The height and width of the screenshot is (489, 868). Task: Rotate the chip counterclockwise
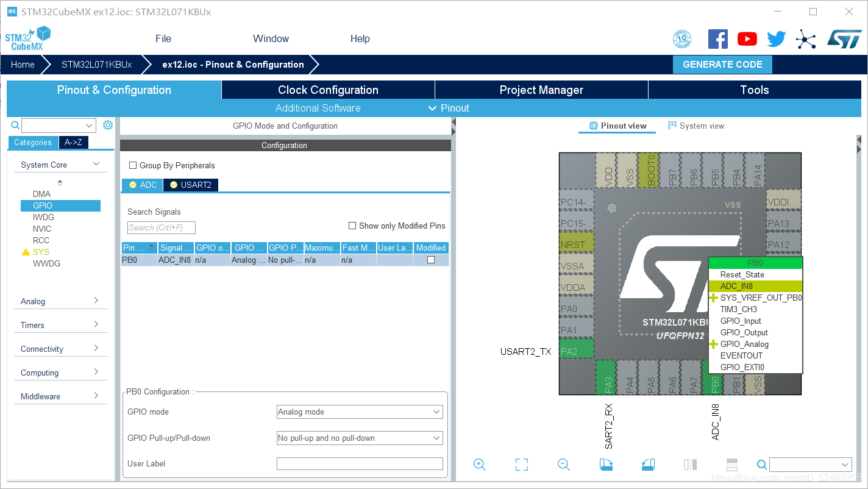(648, 465)
